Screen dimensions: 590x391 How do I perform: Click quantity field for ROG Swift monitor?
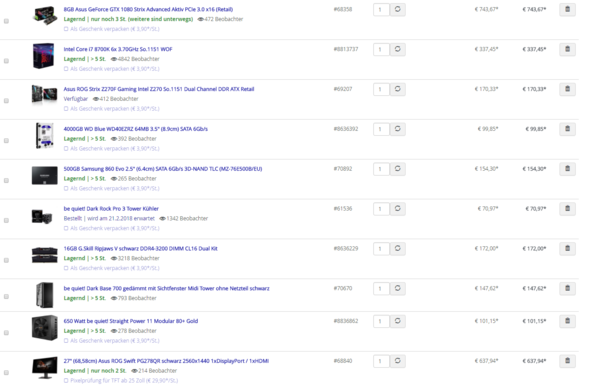[x=381, y=361]
